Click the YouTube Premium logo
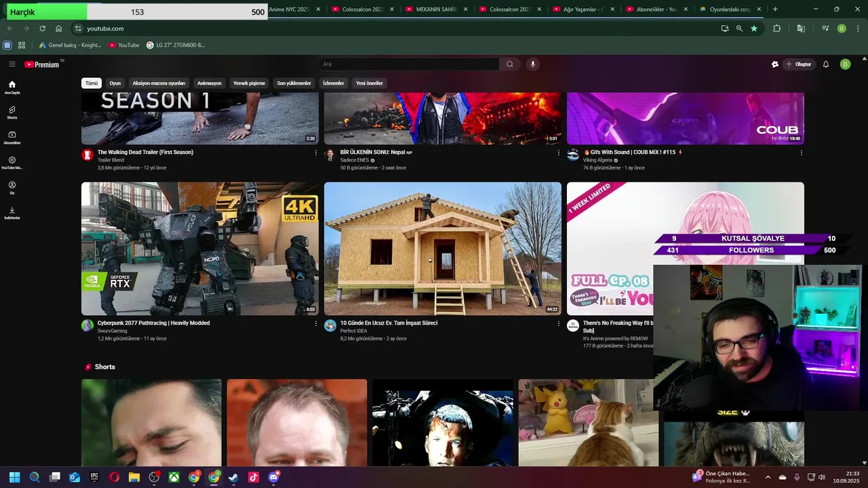This screenshot has width=868, height=488. tap(43, 64)
